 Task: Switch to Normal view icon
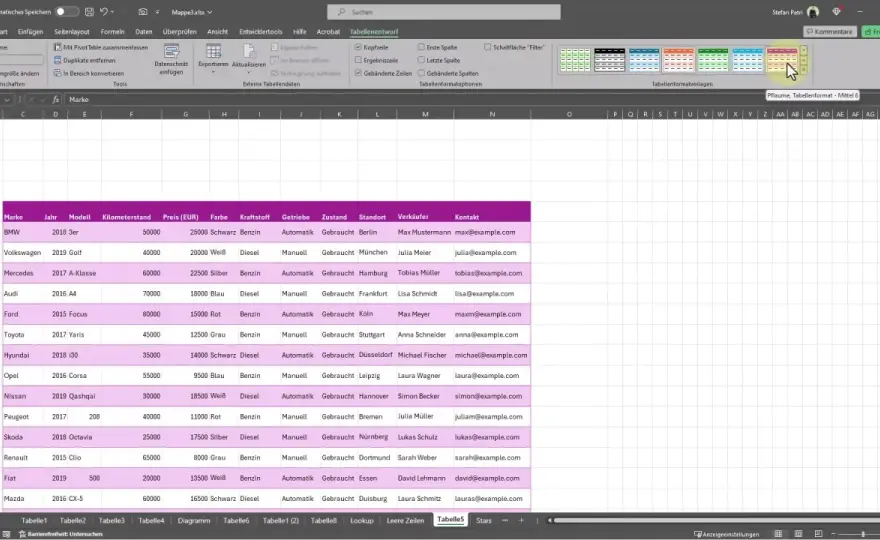coord(778,534)
